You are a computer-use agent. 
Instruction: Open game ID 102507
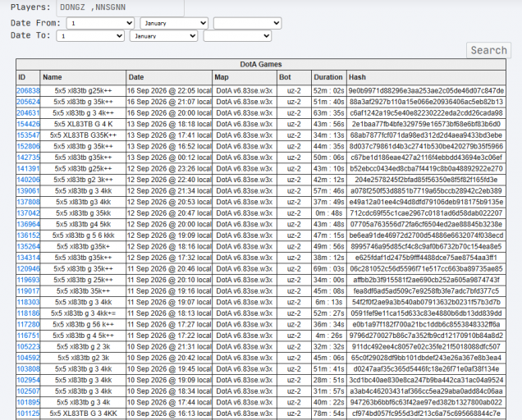[x=28, y=391]
